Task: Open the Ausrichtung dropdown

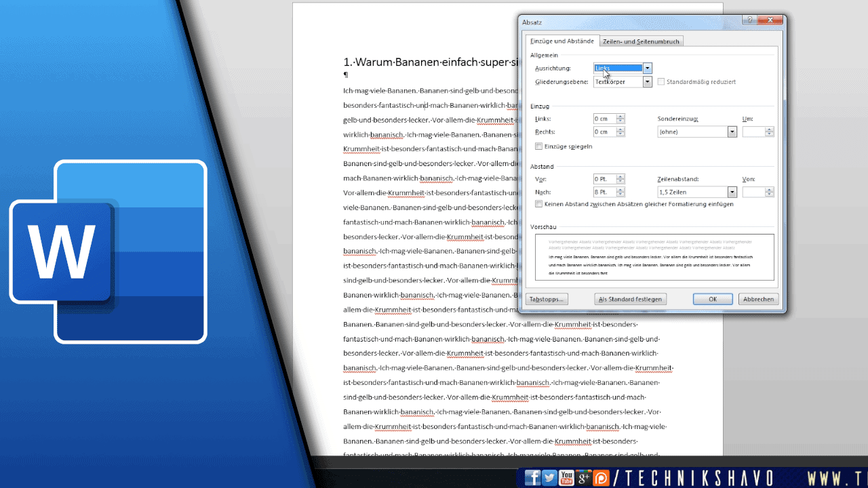Action: tap(648, 68)
